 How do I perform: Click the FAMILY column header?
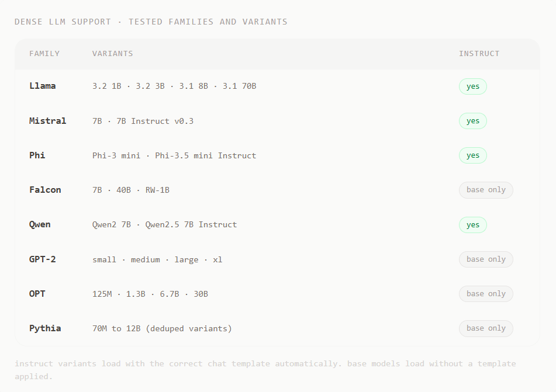click(x=44, y=54)
